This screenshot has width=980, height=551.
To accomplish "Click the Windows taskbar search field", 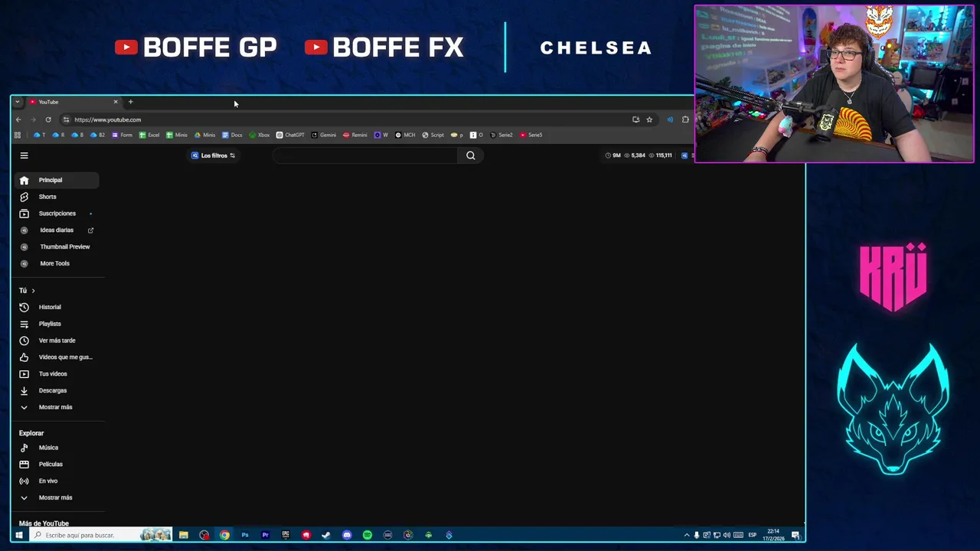I will click(100, 535).
